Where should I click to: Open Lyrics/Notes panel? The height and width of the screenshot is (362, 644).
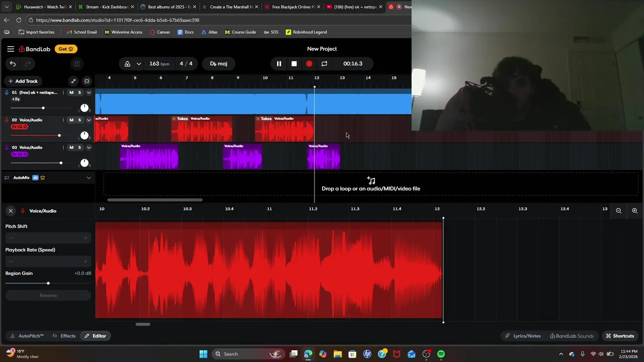point(523,336)
